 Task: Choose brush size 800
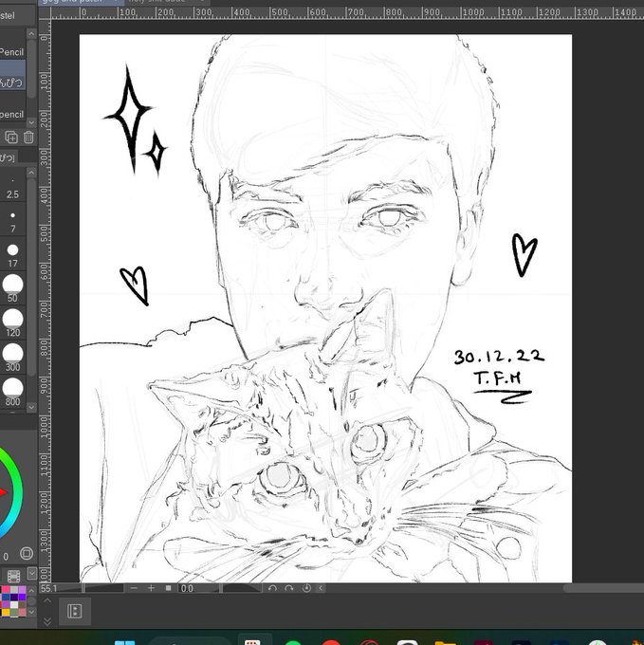[12, 393]
